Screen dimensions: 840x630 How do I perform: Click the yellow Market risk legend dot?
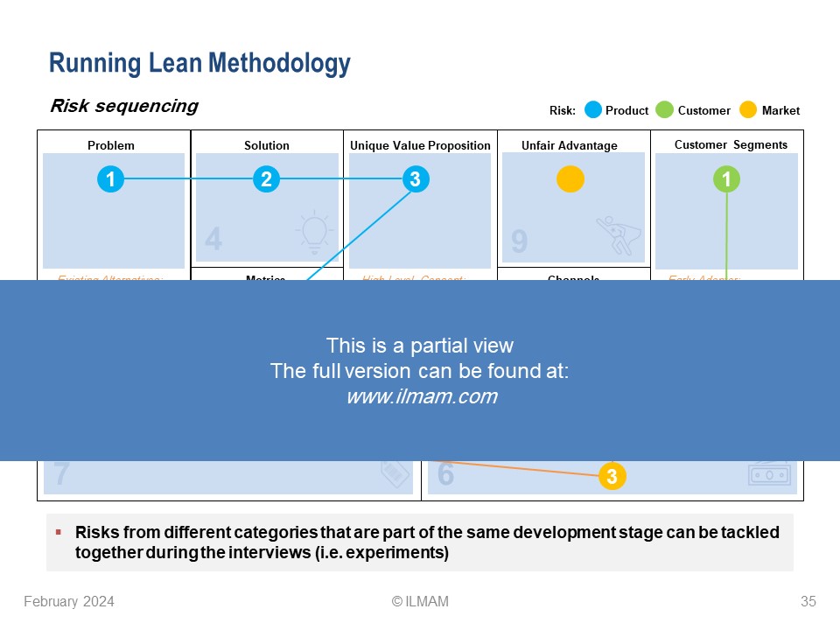[747, 110]
